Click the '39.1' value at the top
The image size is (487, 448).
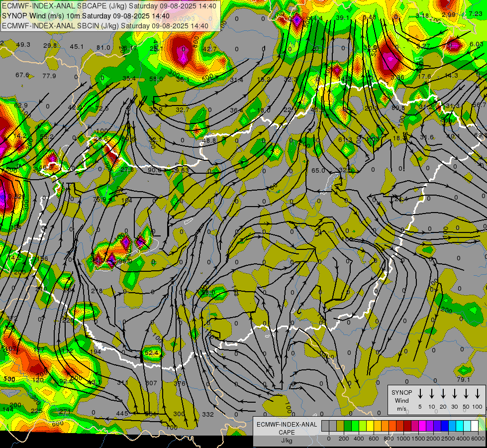coord(343,18)
